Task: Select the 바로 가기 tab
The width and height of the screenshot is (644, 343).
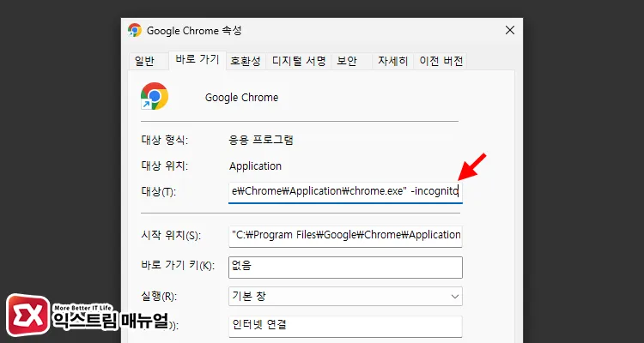Action: pyautogui.click(x=197, y=60)
